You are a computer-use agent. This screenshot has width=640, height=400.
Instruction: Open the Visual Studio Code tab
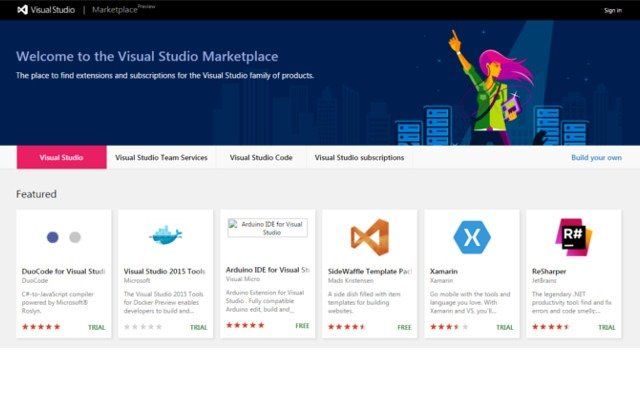[261, 158]
